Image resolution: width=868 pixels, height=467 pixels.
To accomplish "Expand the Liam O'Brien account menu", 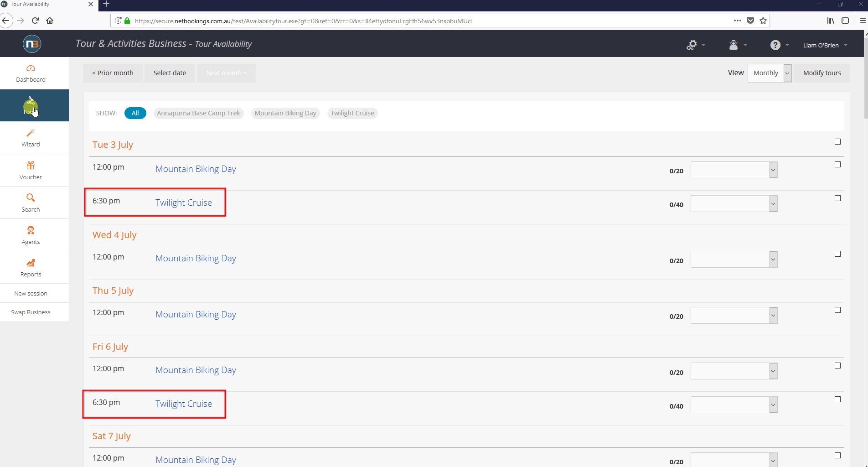I will (x=825, y=45).
